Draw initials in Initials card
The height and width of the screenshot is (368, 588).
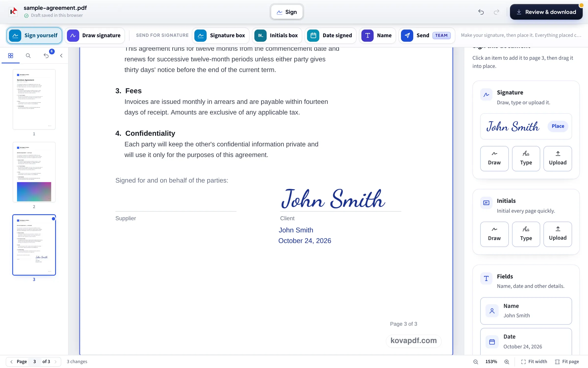click(x=494, y=234)
